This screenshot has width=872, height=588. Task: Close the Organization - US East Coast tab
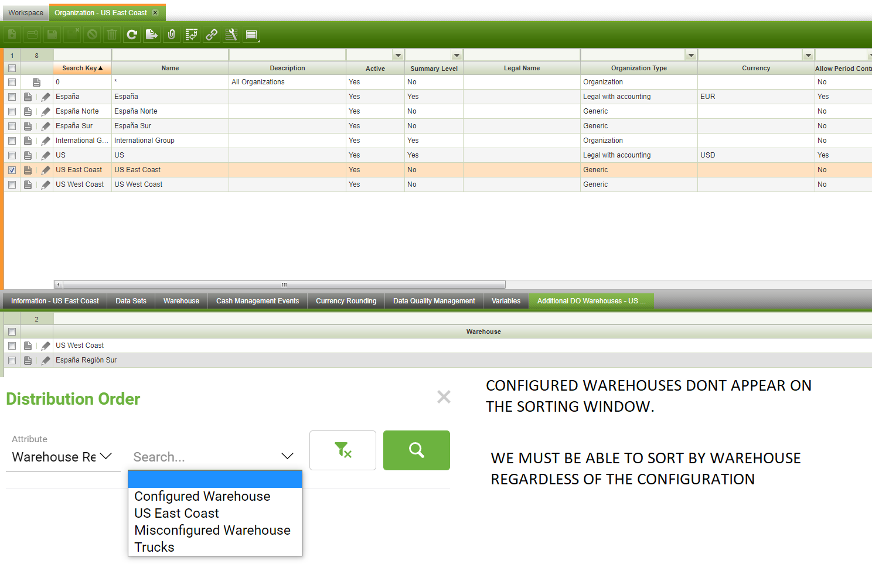tap(155, 12)
